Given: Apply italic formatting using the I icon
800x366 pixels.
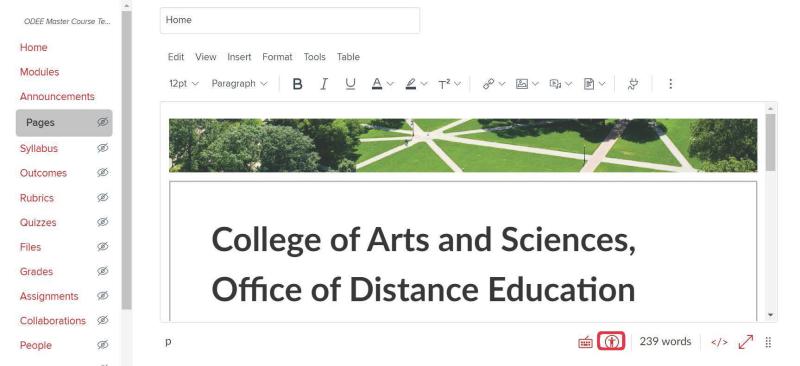Looking at the screenshot, I should 323,84.
